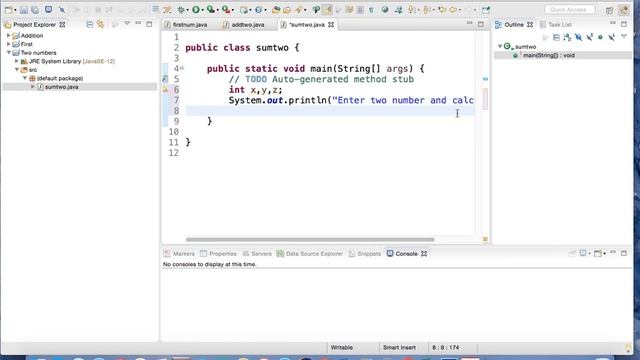Collapse the (default package) node
The image size is (640, 360).
tap(24, 78)
